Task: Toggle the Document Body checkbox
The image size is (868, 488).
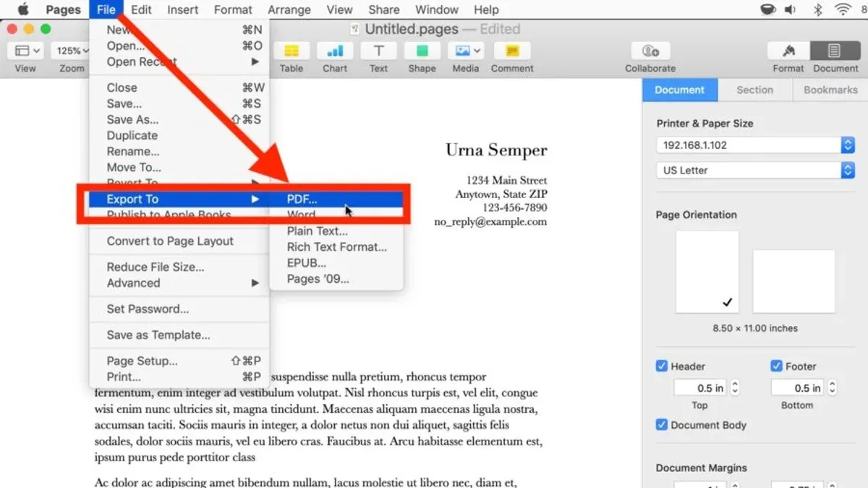Action: click(x=662, y=425)
